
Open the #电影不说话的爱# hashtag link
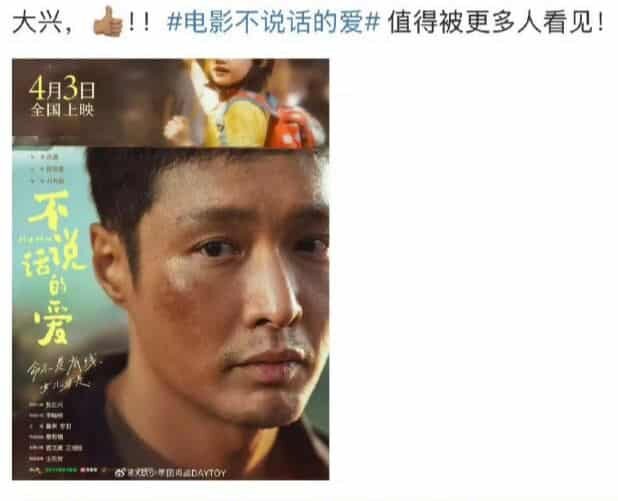(273, 22)
